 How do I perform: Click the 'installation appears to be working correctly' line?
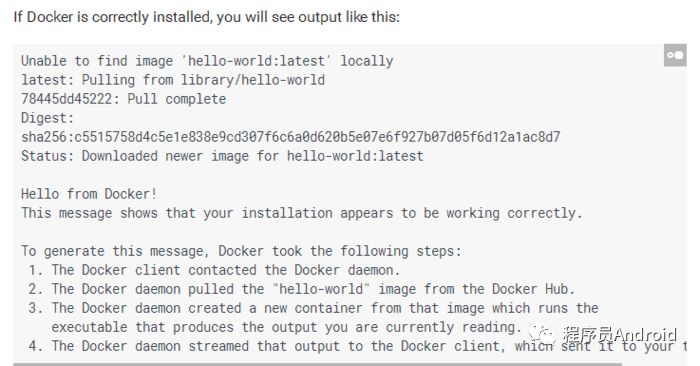[x=302, y=213]
